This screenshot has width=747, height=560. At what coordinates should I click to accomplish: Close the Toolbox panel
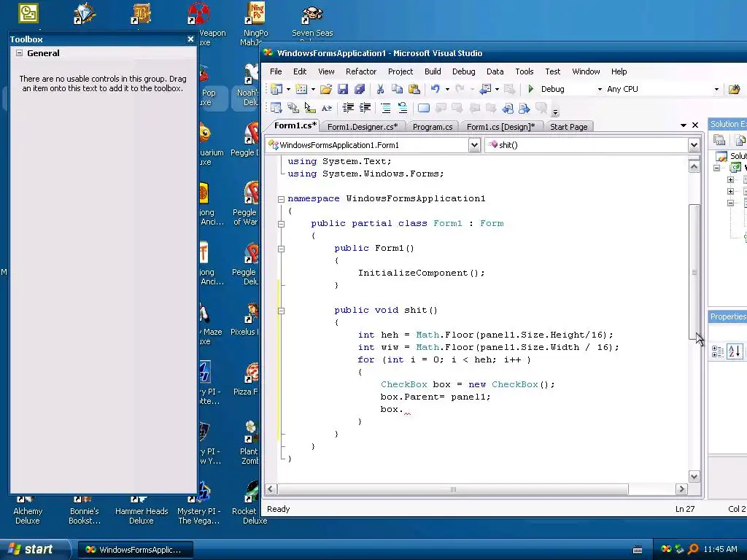190,39
